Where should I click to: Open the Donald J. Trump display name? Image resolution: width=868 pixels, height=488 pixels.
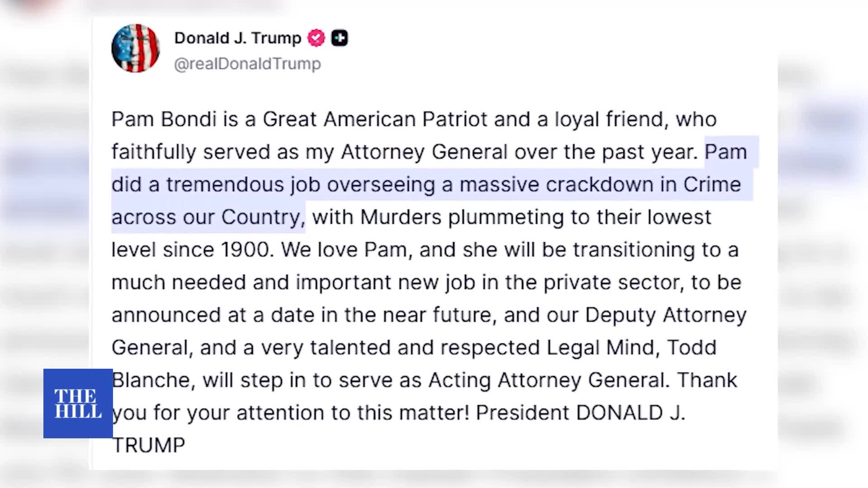238,38
